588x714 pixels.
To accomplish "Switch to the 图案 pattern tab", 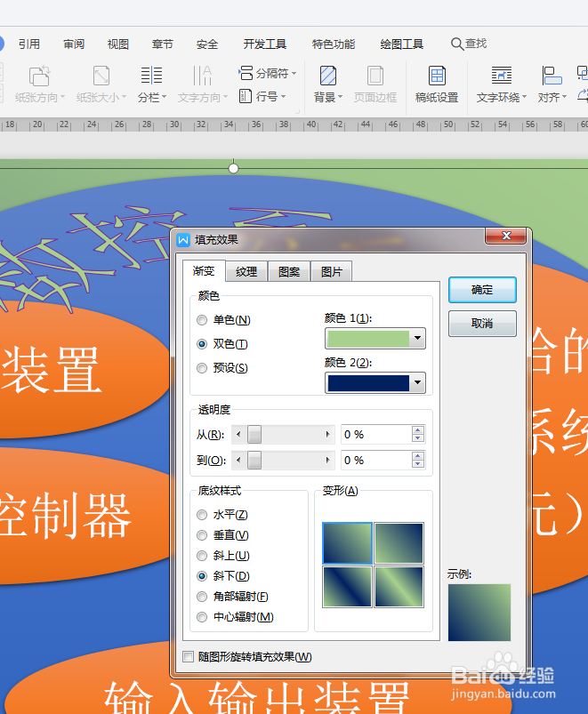I will (289, 272).
